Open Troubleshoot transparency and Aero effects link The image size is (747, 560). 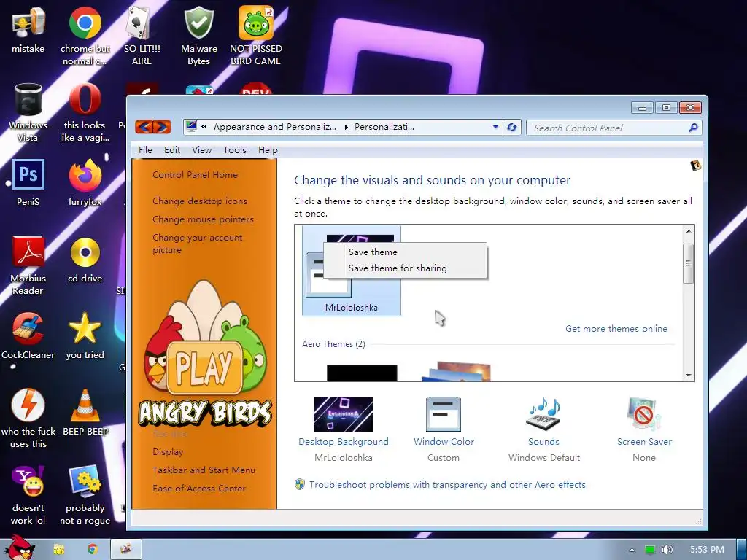[447, 485]
